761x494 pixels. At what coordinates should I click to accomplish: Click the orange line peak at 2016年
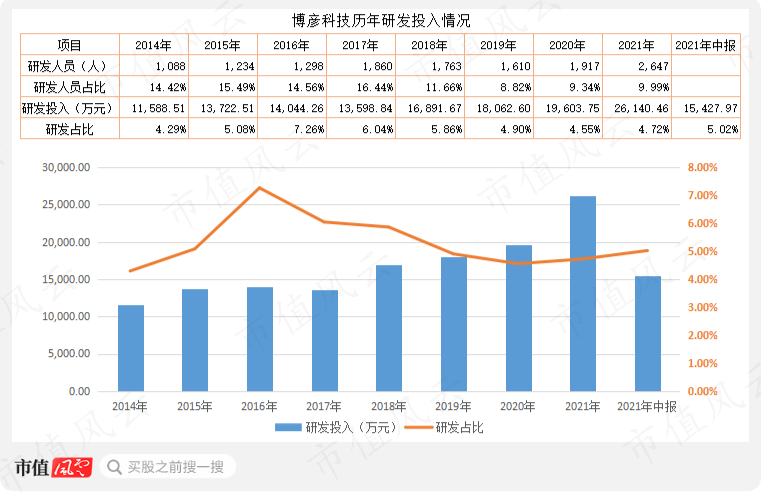coord(260,188)
